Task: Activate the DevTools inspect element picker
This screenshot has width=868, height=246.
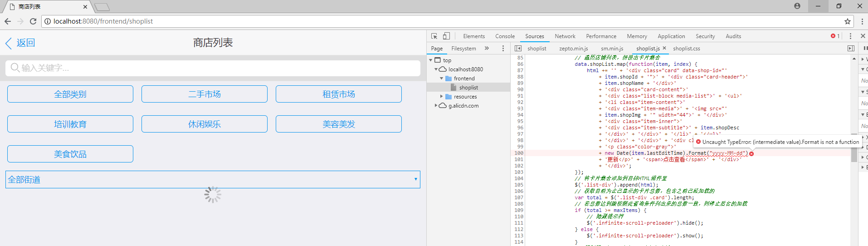Action: (434, 36)
